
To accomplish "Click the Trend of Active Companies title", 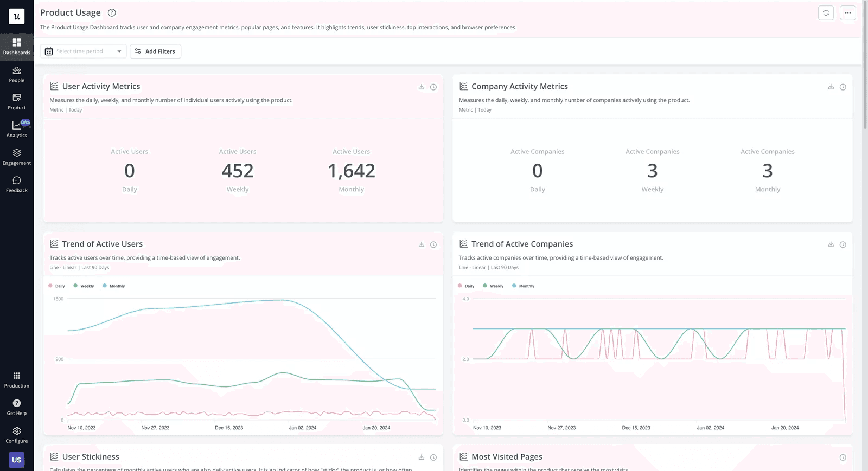I will (522, 244).
